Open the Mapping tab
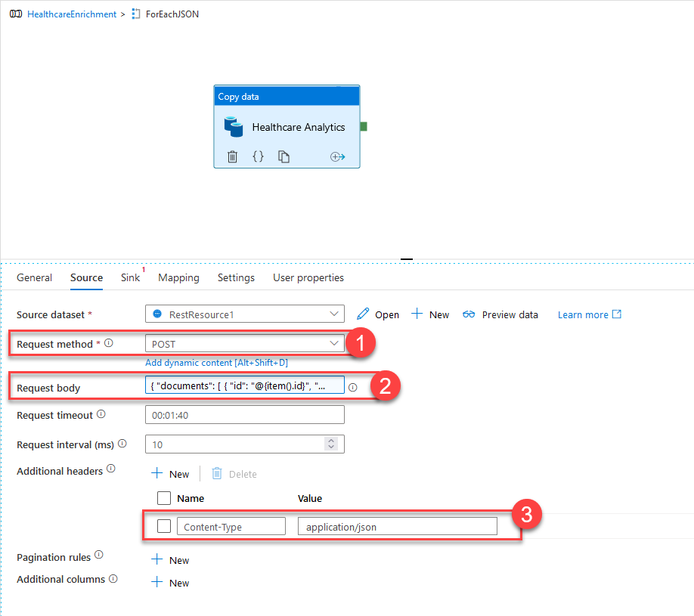This screenshot has height=616, width=694. pos(178,277)
